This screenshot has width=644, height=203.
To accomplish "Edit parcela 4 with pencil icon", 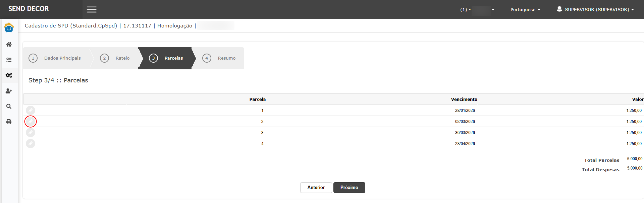I will (31, 144).
